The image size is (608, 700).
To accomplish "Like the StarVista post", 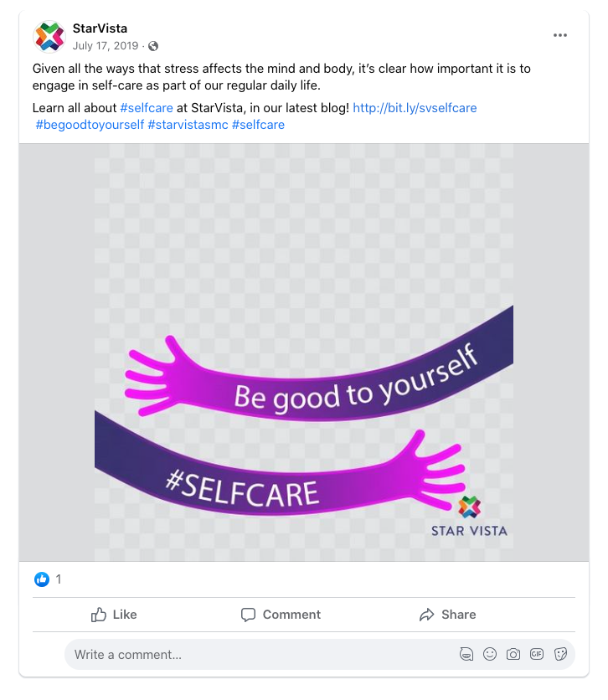I will tap(114, 615).
